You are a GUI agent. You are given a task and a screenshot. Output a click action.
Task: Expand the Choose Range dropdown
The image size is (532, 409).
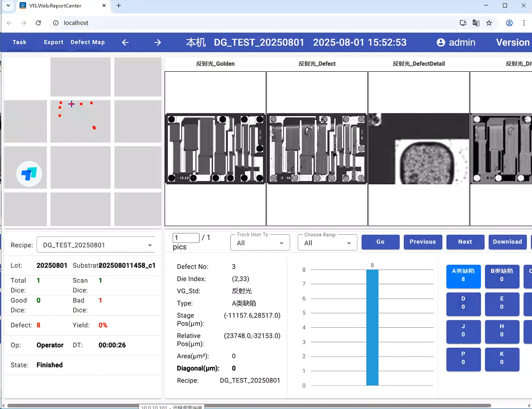tap(327, 243)
